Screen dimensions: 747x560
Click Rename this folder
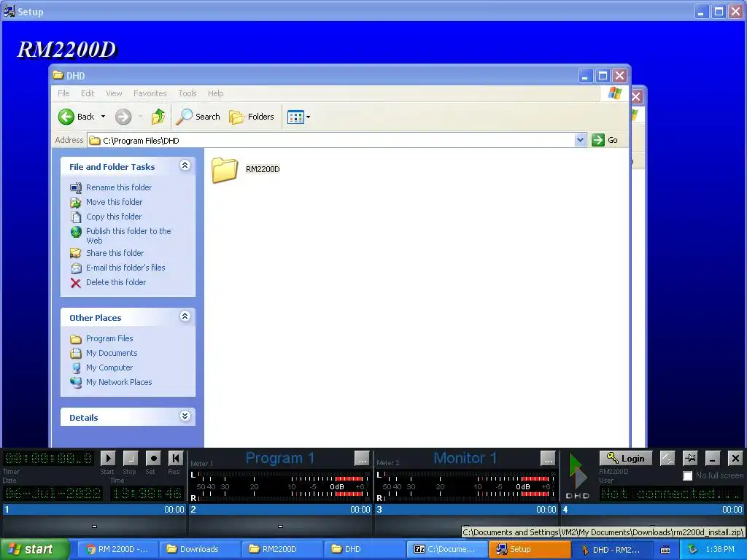point(119,187)
